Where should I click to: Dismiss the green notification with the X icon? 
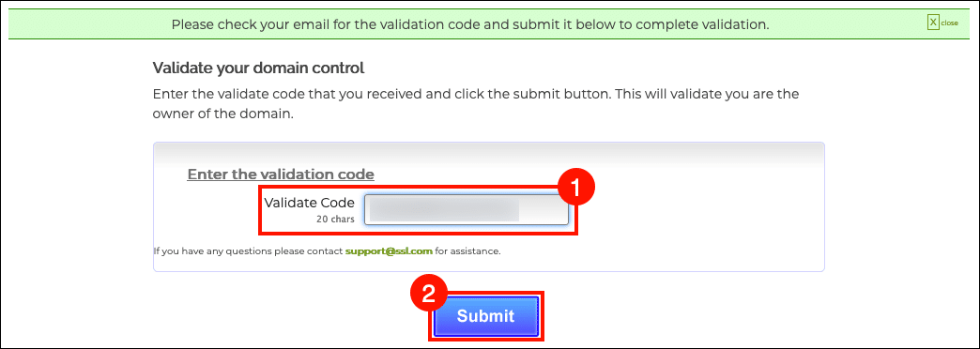coord(933,23)
